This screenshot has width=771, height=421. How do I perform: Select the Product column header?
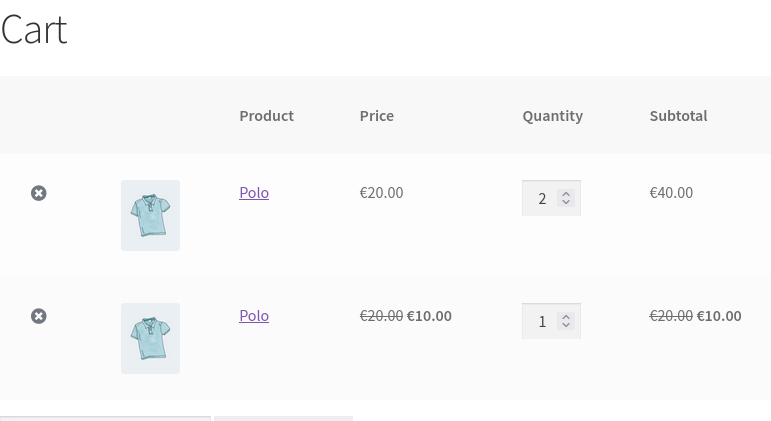pos(267,116)
